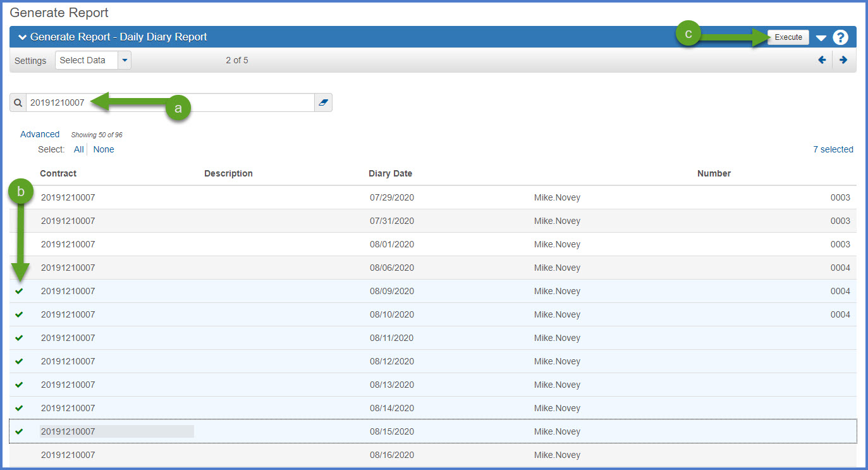The width and height of the screenshot is (868, 470).
Task: Click None to clear selections
Action: pos(104,149)
